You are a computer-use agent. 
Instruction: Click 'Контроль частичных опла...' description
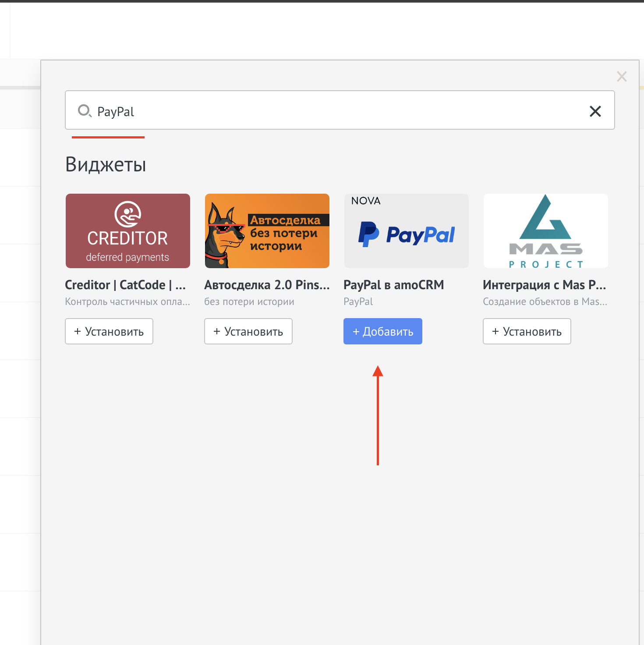[x=127, y=301]
